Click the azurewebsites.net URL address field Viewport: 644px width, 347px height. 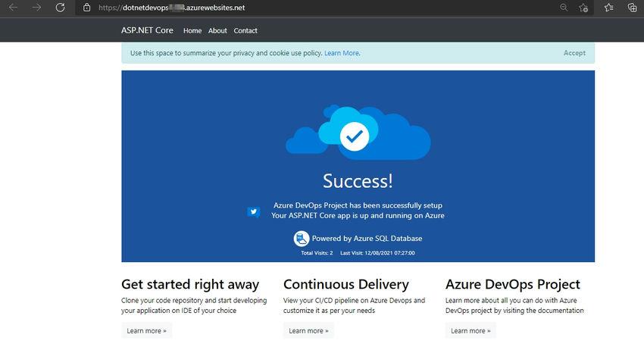312,8
